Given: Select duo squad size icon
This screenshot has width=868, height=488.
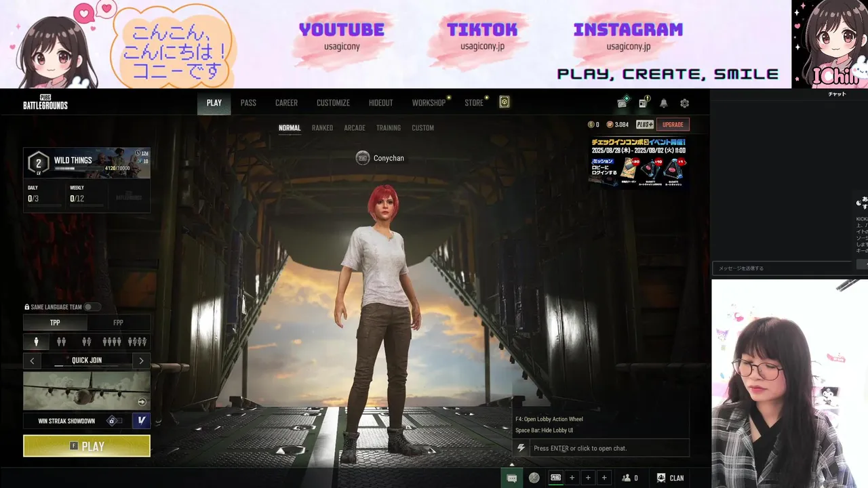Looking at the screenshot, I should (62, 342).
